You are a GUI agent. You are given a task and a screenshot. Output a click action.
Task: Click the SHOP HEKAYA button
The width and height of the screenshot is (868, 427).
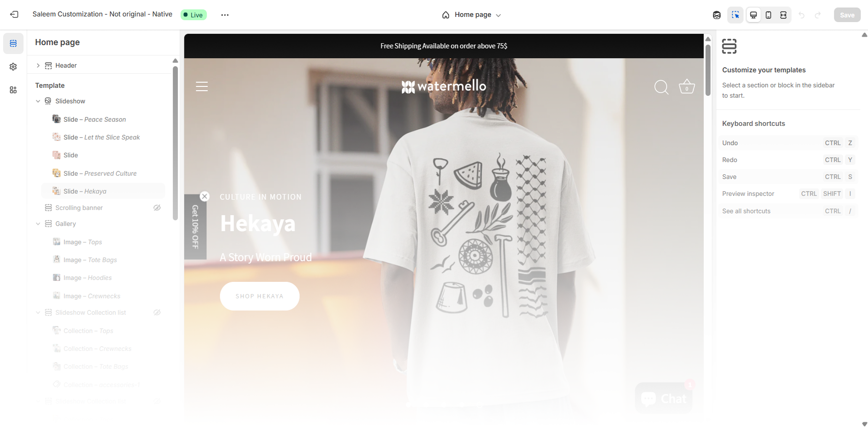[260, 296]
